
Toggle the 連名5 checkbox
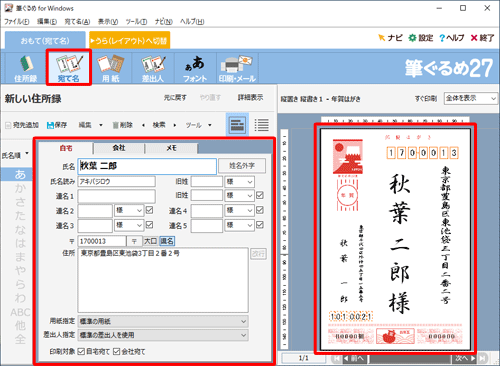(260, 225)
